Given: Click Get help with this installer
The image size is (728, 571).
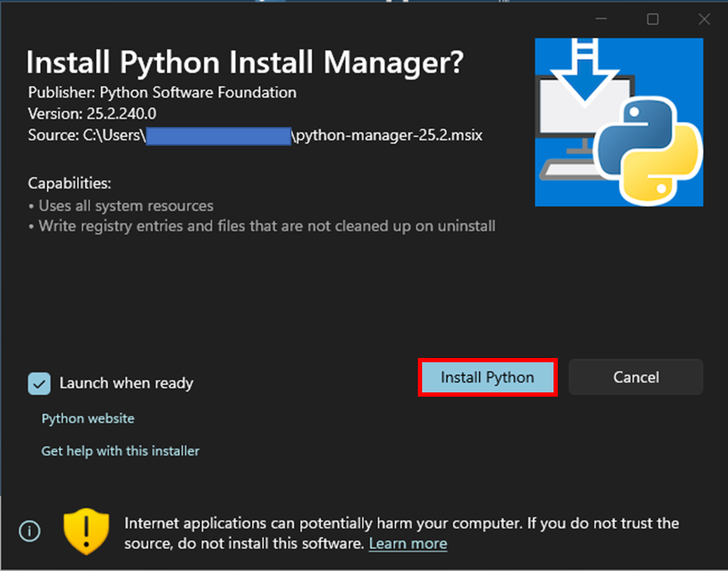Looking at the screenshot, I should 120,451.
